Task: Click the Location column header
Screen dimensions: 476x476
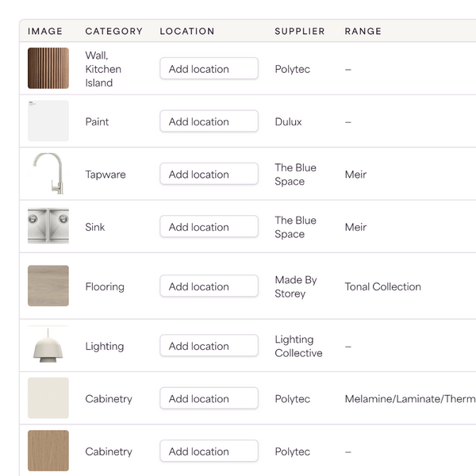Action: click(x=187, y=31)
